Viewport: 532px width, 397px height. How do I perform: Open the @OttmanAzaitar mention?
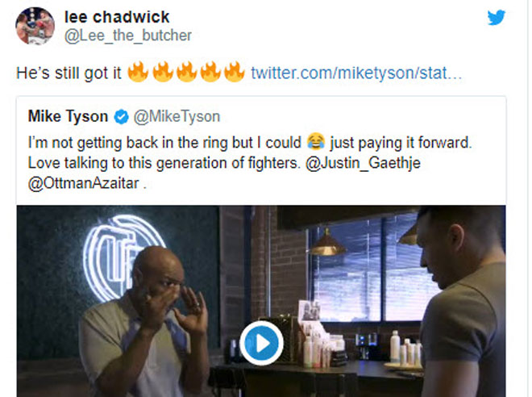pos(84,184)
